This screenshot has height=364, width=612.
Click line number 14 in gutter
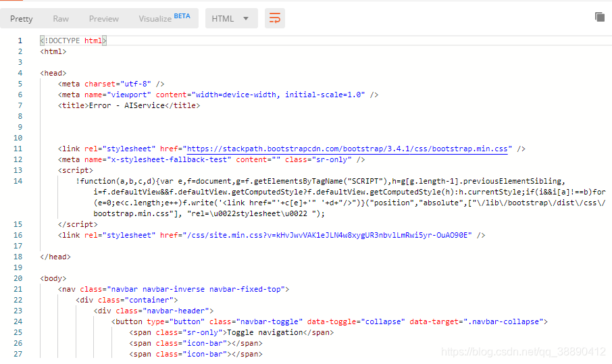(x=18, y=181)
